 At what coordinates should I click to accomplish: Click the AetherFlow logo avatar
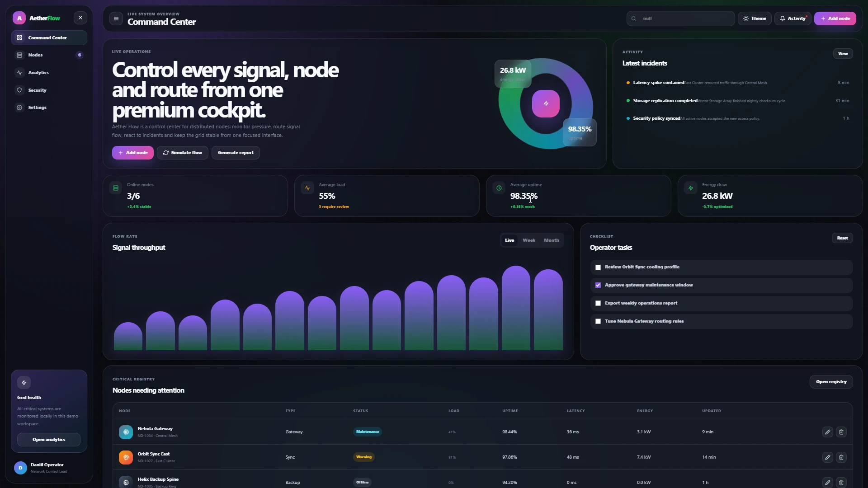coord(19,18)
